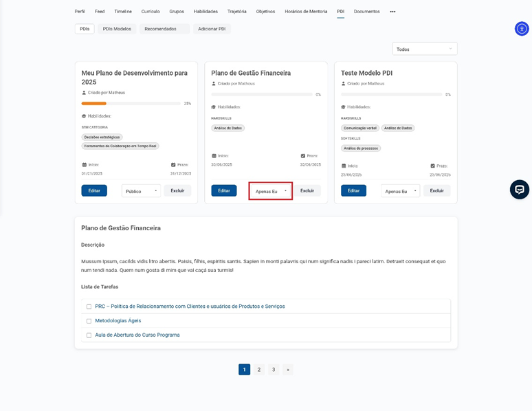The image size is (532, 411).
Task: Open the accessibility widget icon
Action: tap(522, 29)
